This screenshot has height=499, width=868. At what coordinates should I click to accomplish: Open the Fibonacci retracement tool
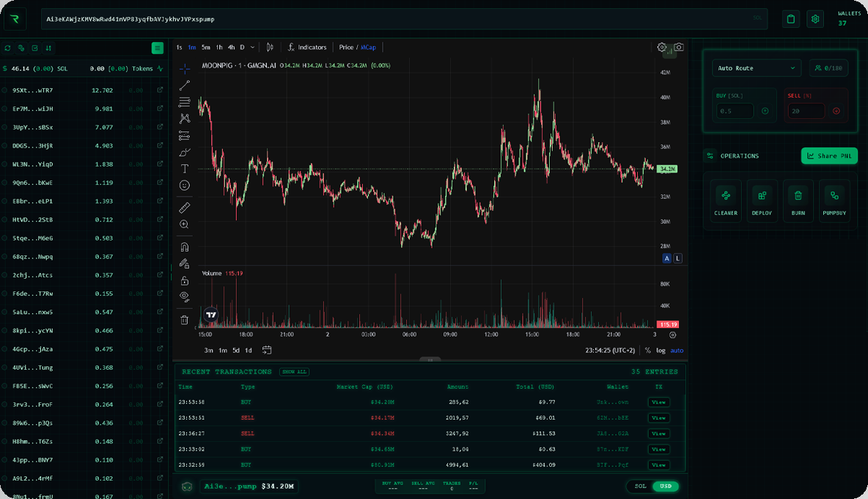[184, 102]
